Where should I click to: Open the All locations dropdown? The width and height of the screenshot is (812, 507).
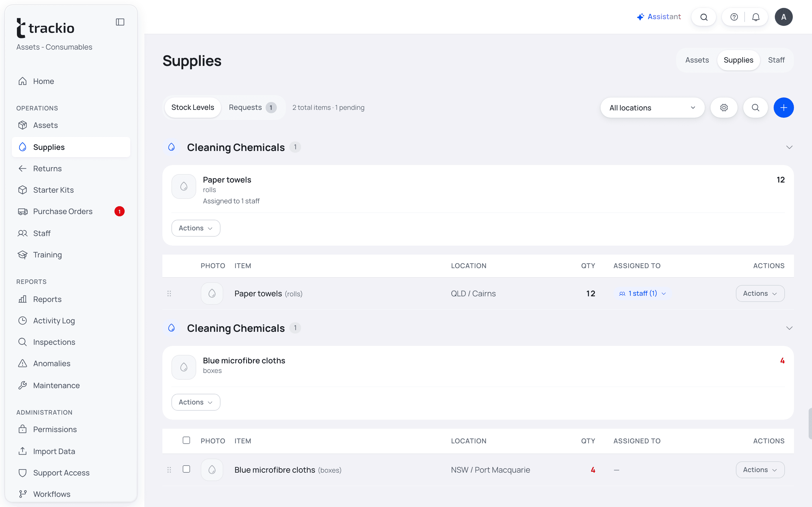click(x=652, y=108)
